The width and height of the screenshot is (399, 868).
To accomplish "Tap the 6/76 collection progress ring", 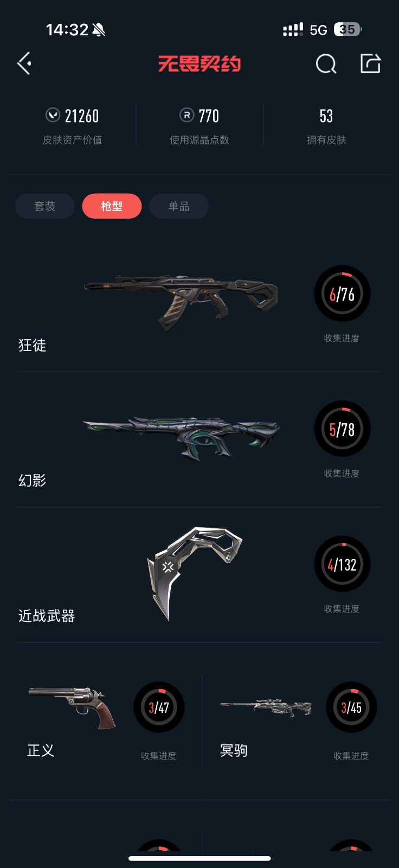I will pos(342,293).
